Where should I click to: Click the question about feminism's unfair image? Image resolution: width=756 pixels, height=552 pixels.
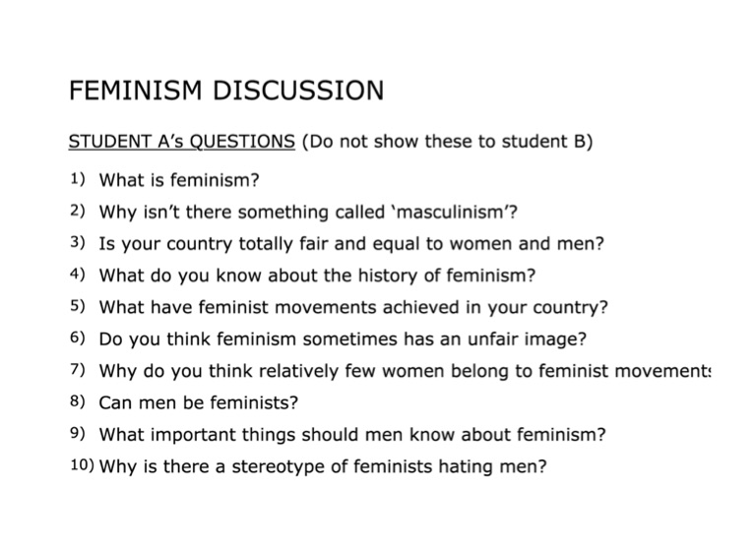click(x=343, y=338)
